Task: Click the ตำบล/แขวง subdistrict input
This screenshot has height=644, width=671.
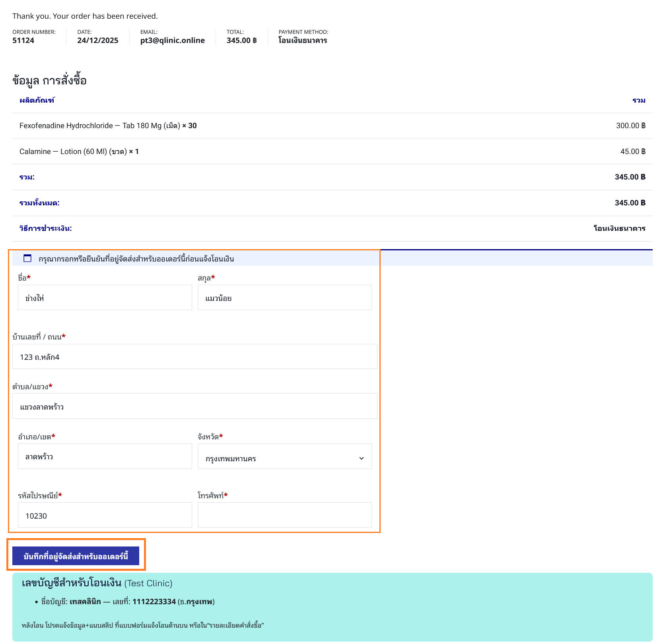Action: (194, 406)
